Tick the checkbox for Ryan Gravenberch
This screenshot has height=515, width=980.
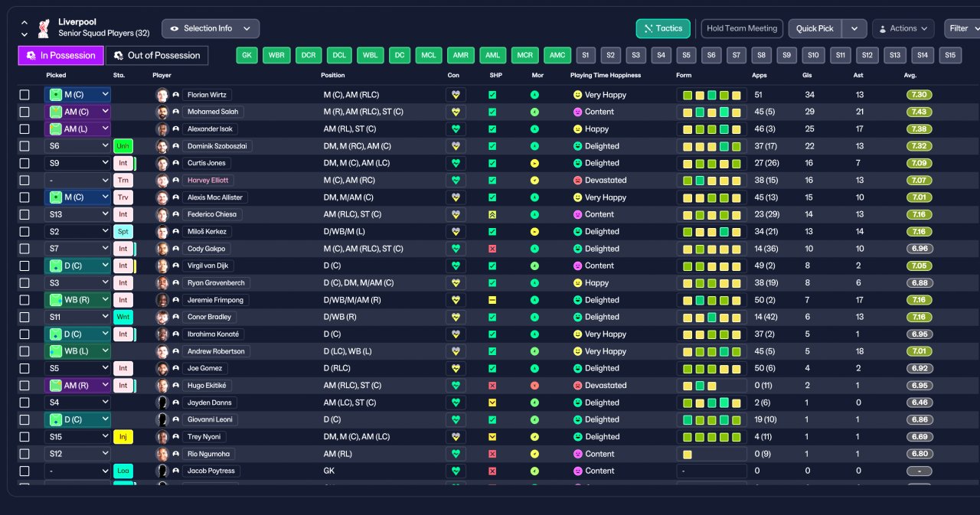tap(24, 283)
